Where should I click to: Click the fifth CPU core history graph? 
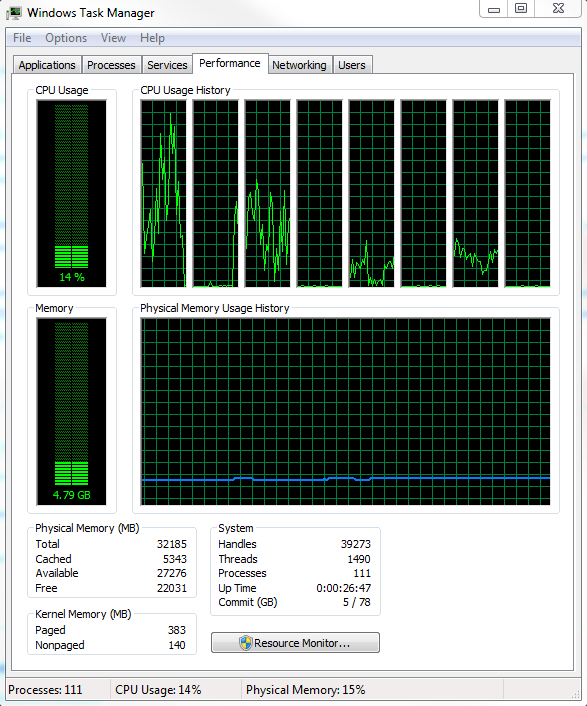coord(371,194)
